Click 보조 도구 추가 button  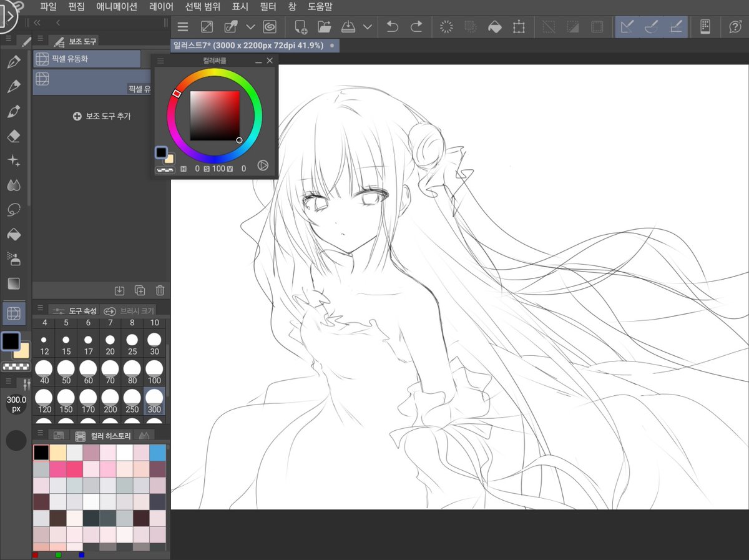[x=102, y=116]
